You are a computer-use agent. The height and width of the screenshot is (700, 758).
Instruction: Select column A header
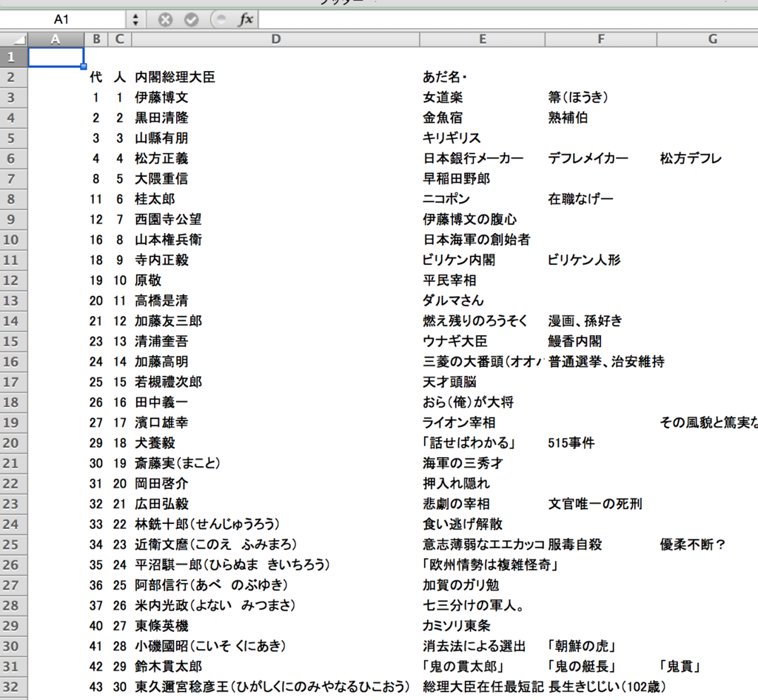click(x=56, y=39)
